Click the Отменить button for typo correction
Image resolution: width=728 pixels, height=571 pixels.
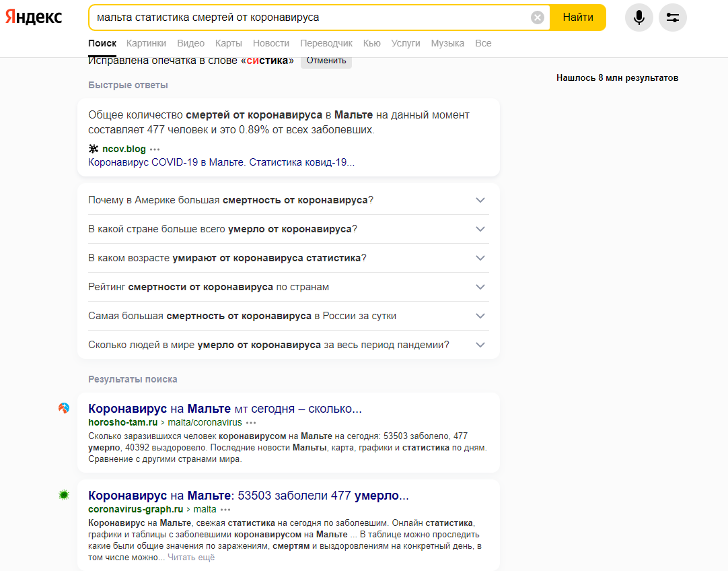click(326, 61)
